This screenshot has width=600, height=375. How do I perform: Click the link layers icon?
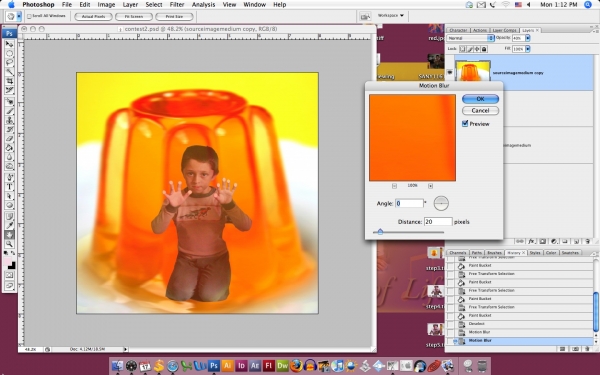tap(520, 241)
